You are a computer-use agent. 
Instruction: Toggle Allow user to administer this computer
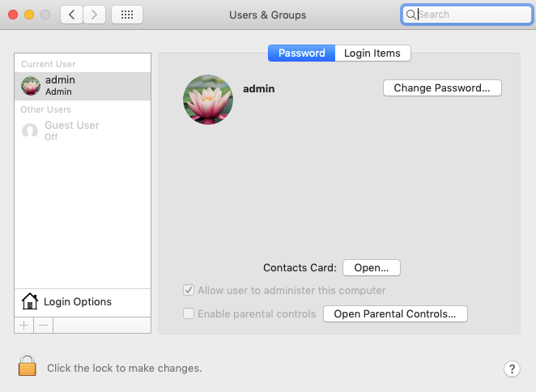pyautogui.click(x=189, y=290)
